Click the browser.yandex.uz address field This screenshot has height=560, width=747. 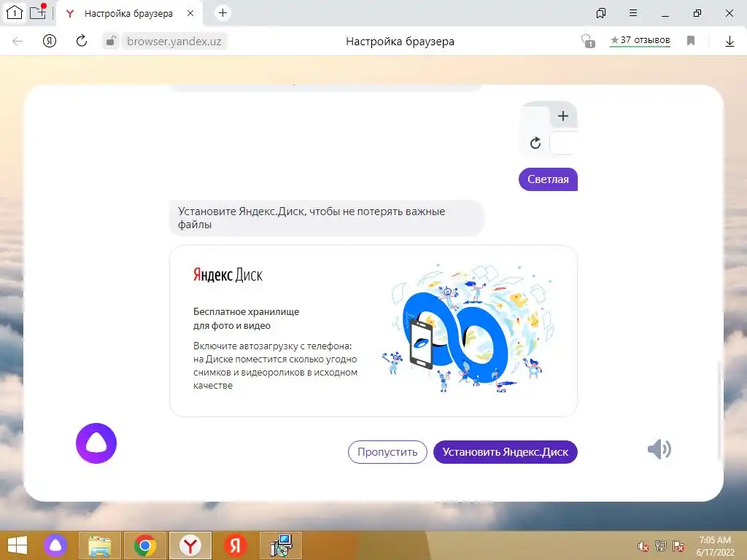point(174,42)
